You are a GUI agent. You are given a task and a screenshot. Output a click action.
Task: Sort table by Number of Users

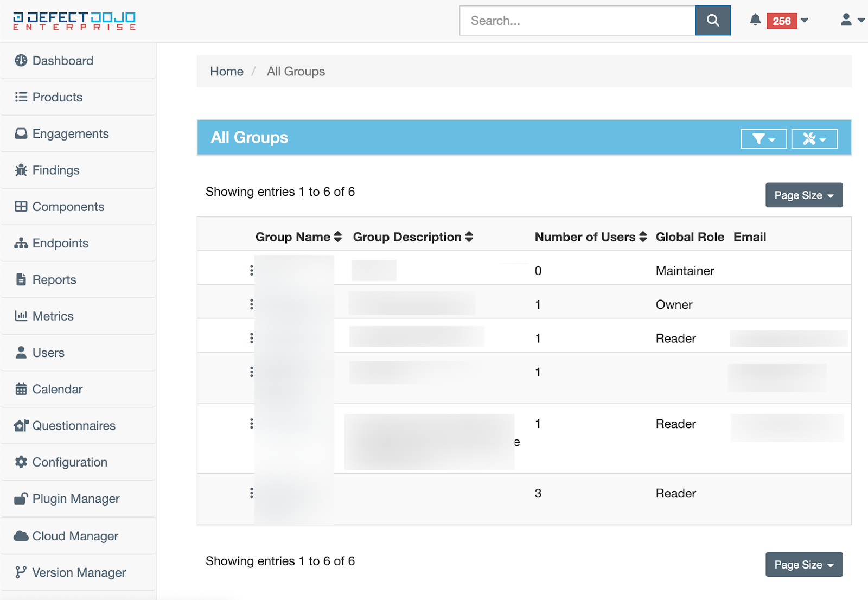(590, 237)
